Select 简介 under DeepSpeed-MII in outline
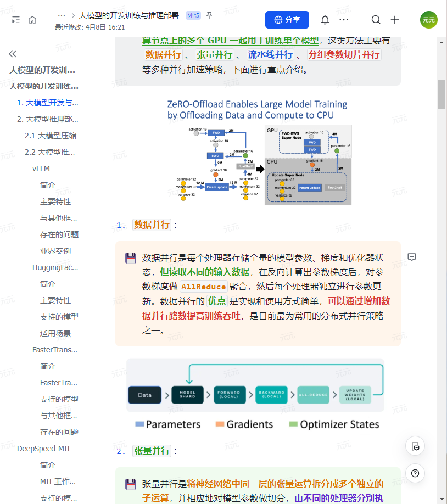This screenshot has width=447, height=504. 48,465
